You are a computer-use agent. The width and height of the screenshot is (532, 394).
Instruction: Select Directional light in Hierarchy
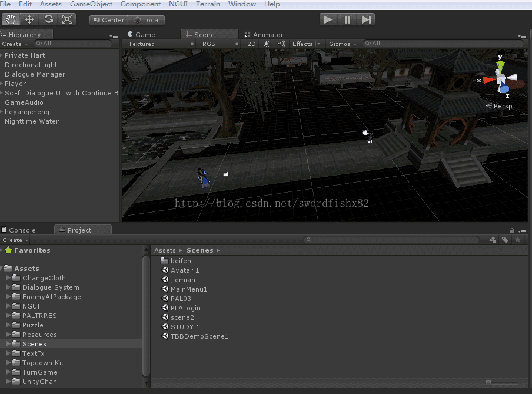tap(31, 65)
